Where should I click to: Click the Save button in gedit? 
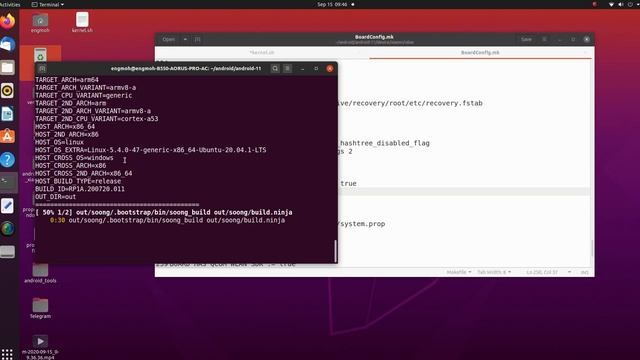point(526,39)
